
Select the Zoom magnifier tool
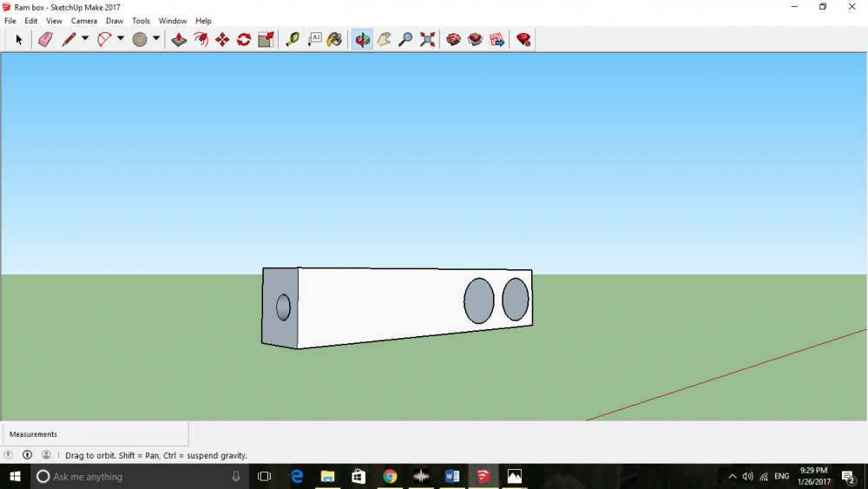pos(405,39)
